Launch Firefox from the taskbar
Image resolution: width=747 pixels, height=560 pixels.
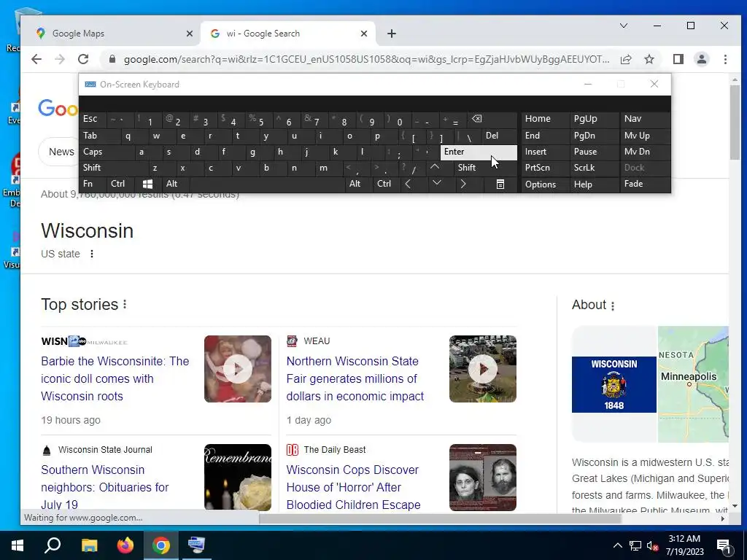click(x=125, y=545)
